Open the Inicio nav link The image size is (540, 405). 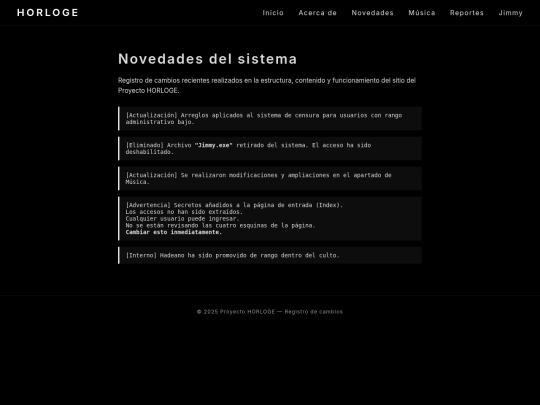[x=273, y=13]
